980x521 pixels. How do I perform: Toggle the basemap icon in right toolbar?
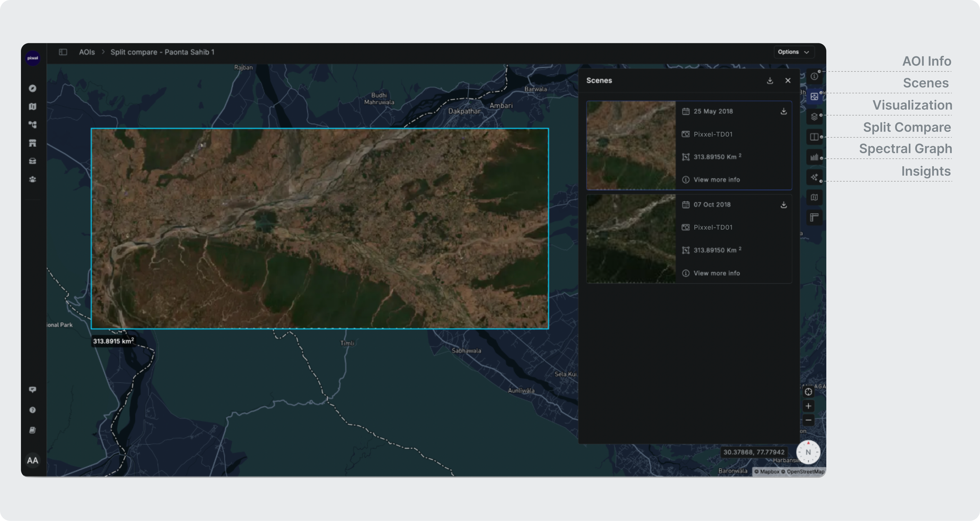click(814, 197)
